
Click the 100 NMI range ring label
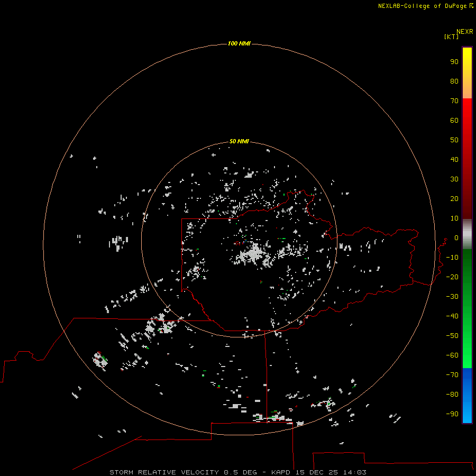(x=239, y=43)
